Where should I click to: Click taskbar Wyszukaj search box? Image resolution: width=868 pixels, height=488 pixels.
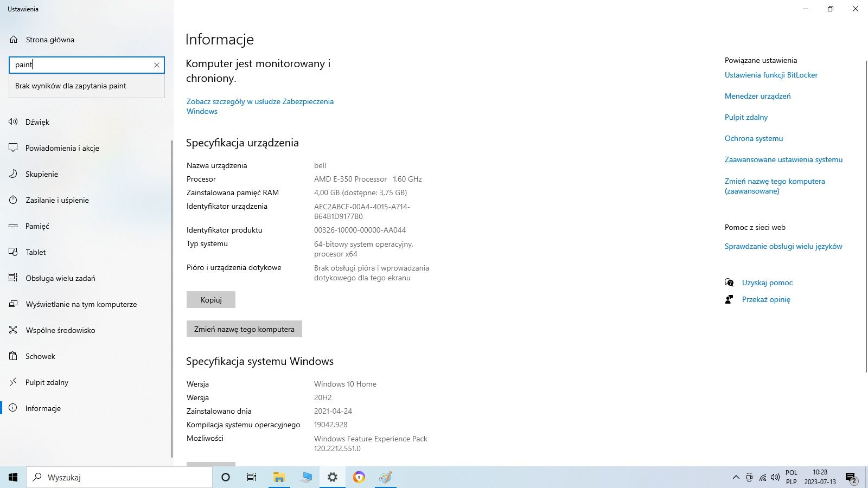(x=119, y=477)
